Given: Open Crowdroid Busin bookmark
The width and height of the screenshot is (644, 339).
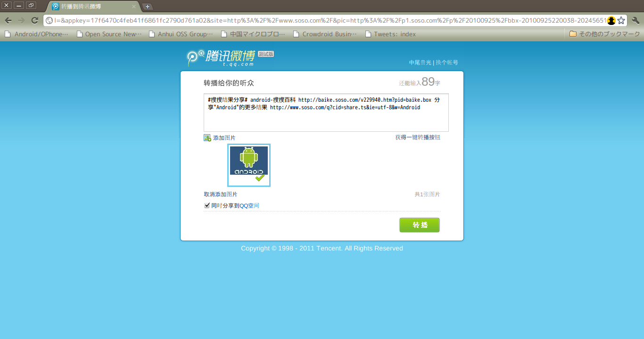Looking at the screenshot, I should tap(325, 34).
